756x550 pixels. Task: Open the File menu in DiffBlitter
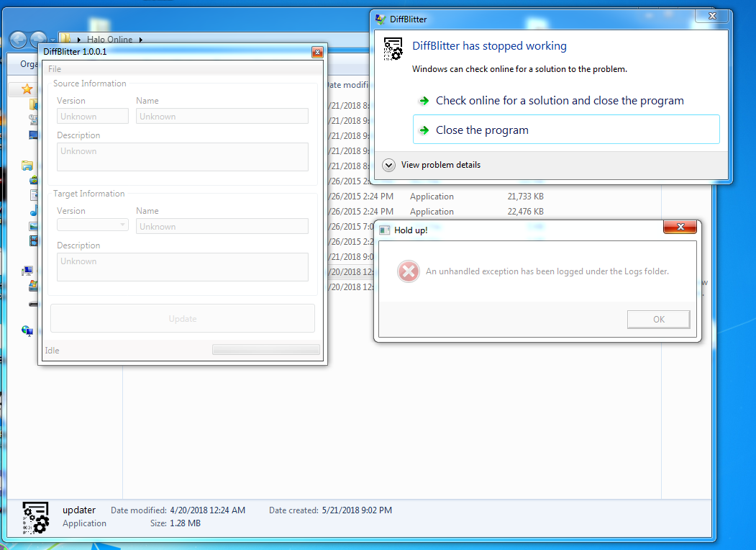(x=55, y=69)
